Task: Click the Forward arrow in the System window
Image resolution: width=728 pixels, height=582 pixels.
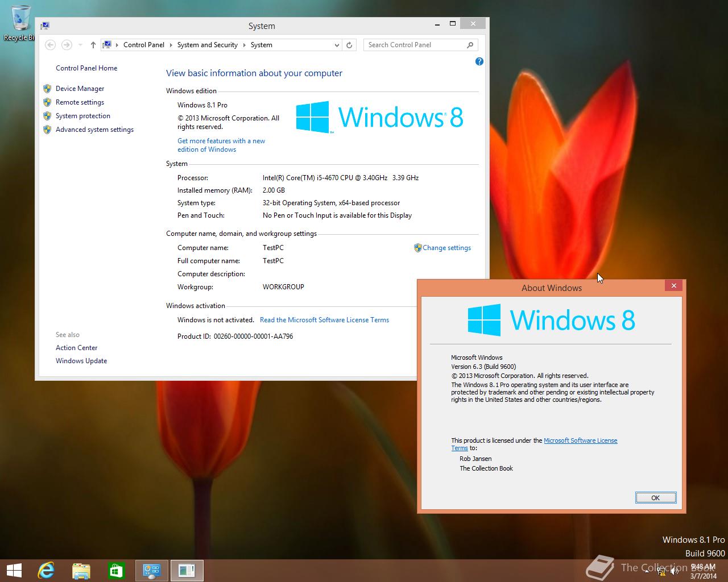Action: [67, 45]
